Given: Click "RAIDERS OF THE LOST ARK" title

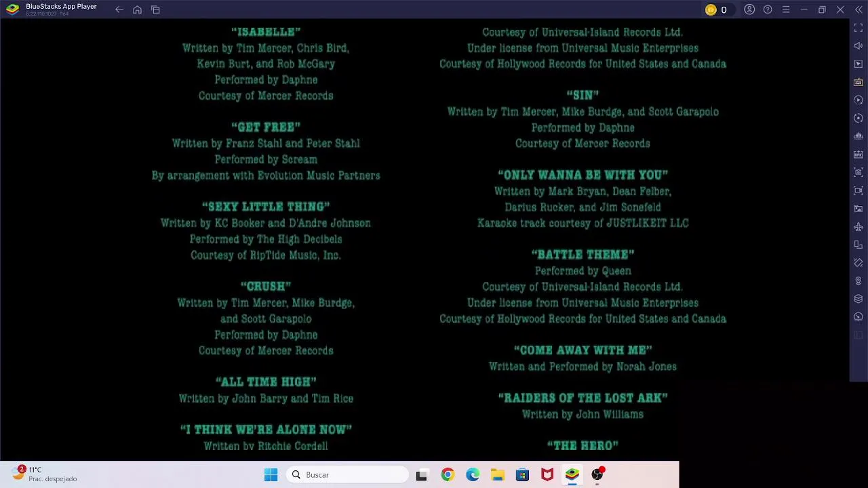Looking at the screenshot, I should pos(583,399).
